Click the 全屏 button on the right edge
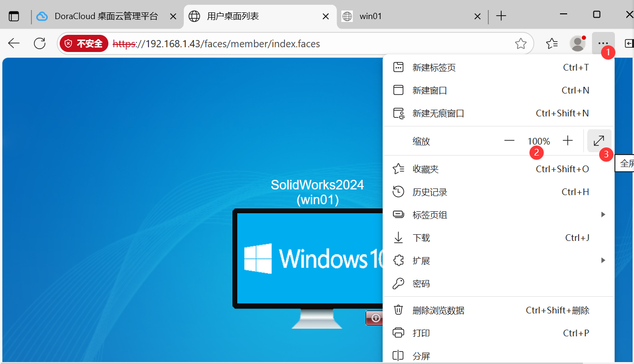 coord(625,163)
